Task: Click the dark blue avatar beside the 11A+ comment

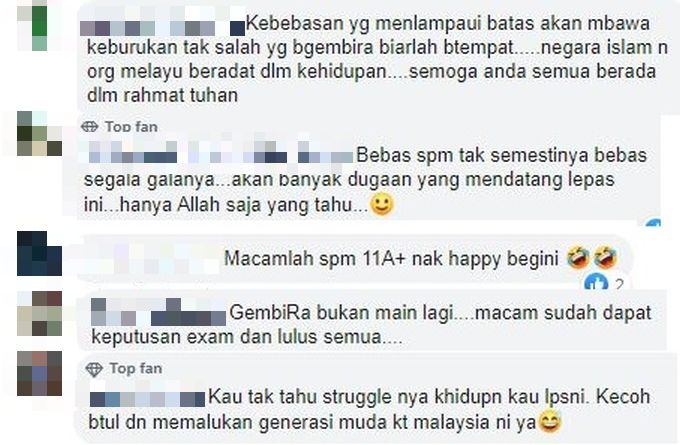Action: (39, 253)
